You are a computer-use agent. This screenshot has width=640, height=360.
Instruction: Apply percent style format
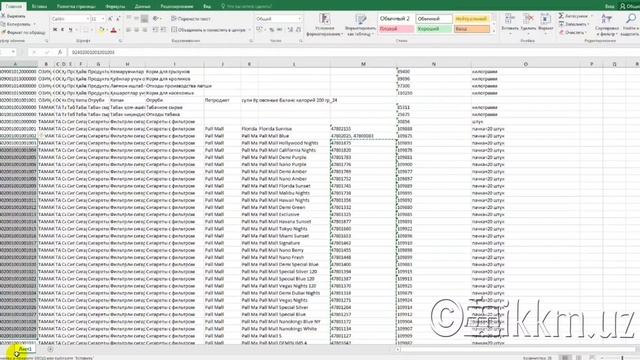click(x=271, y=30)
